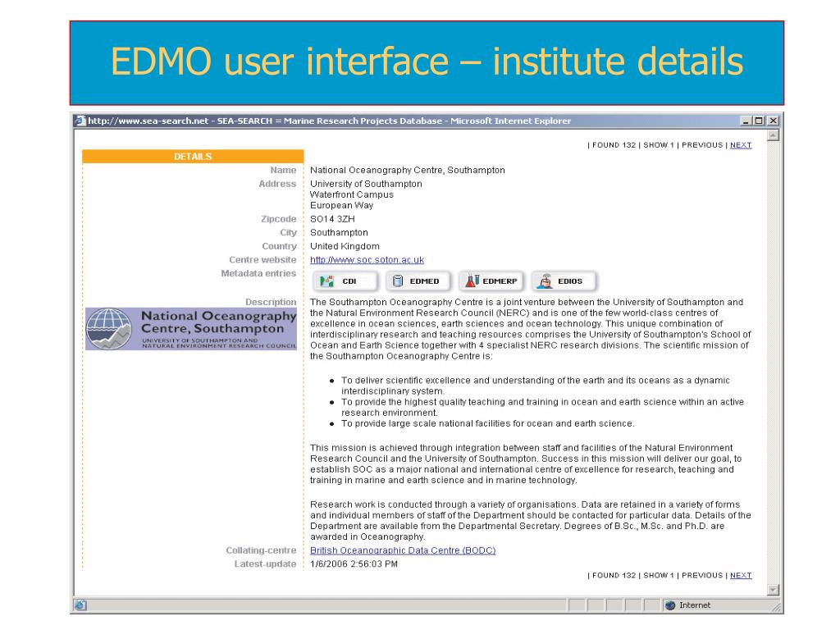Click the National Oceanography Centre logo image
The height and width of the screenshot is (630, 840).
191,329
